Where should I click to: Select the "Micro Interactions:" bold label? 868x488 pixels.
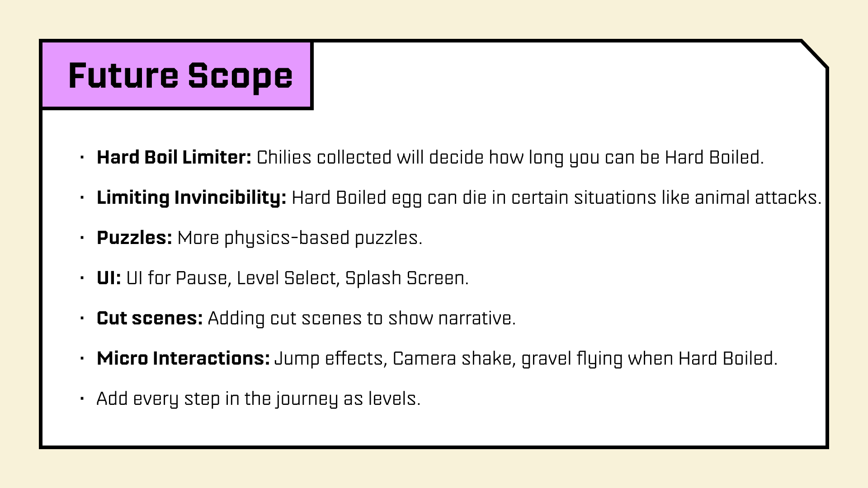point(183,359)
